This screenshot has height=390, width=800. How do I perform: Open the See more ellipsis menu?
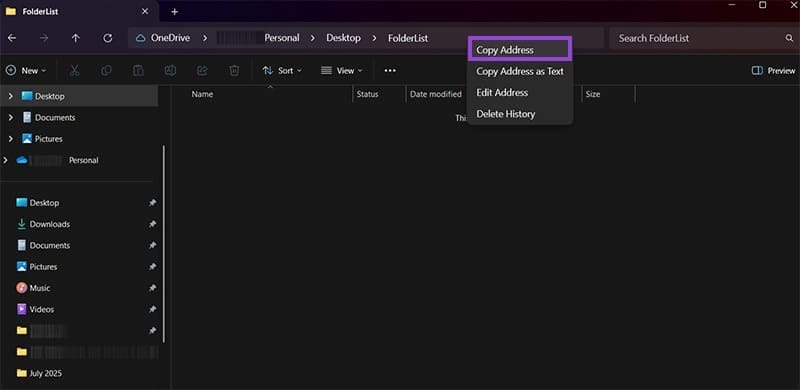[x=390, y=70]
